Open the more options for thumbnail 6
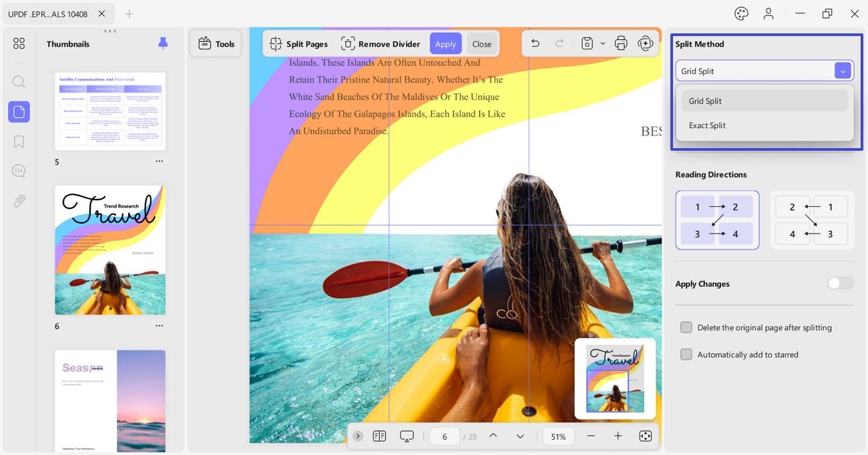The image size is (868, 455). [159, 326]
